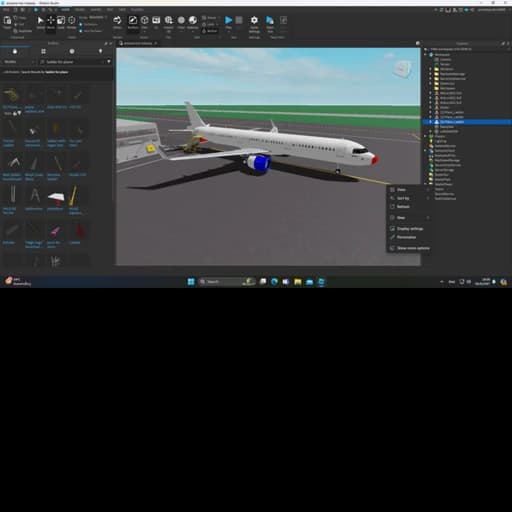512x512 pixels.
Task: Open dropdown below the Part button
Action: (144, 32)
